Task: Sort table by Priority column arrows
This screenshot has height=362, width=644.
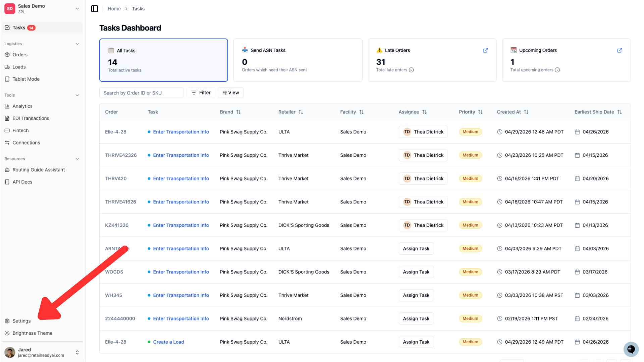Action: tap(480, 112)
